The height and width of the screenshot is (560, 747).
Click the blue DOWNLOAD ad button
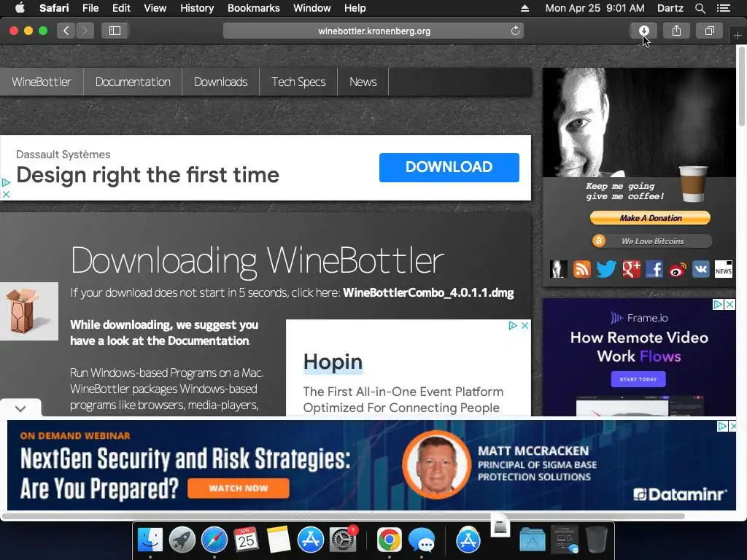(449, 167)
